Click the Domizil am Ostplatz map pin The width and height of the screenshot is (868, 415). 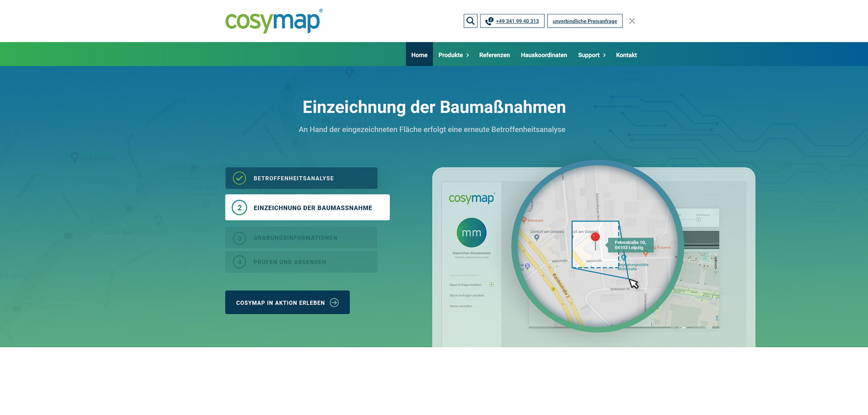point(537,237)
